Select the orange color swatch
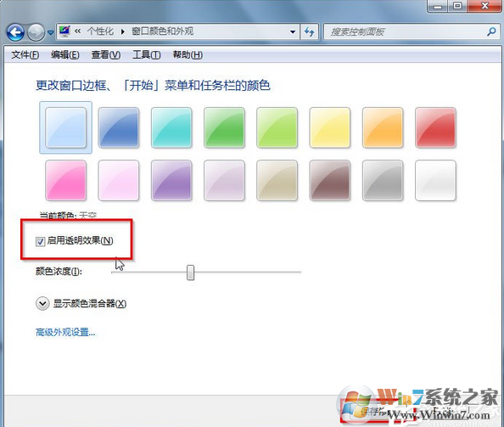 click(x=383, y=127)
